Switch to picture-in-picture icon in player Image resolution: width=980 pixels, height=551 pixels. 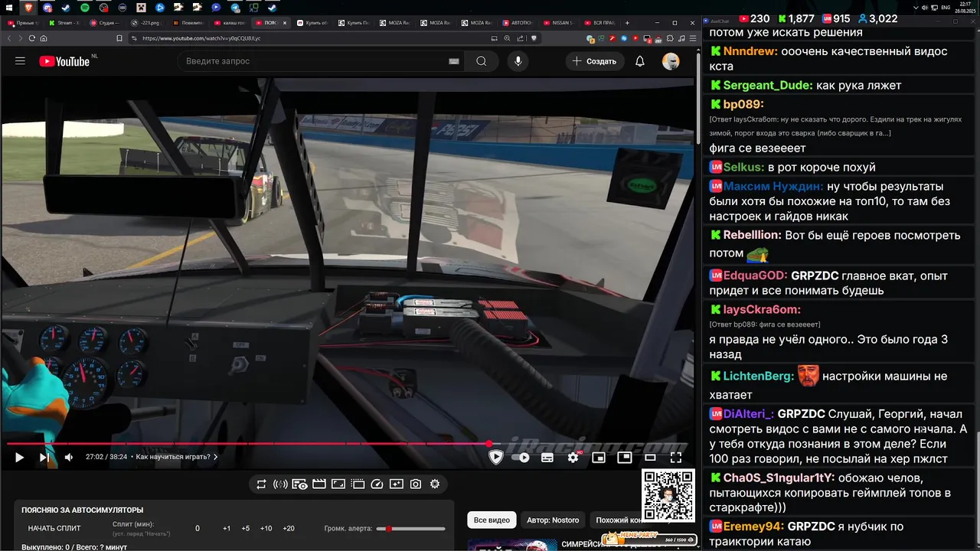[625, 458]
